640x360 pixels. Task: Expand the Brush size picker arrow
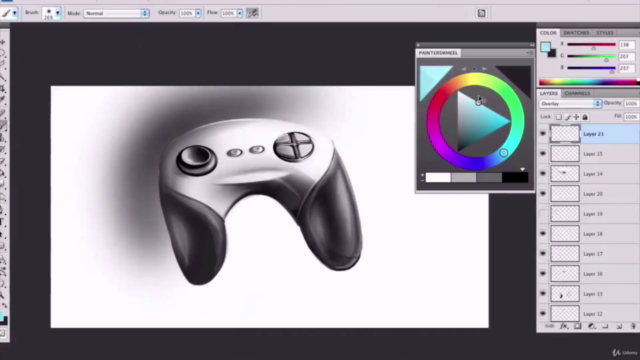(58, 13)
